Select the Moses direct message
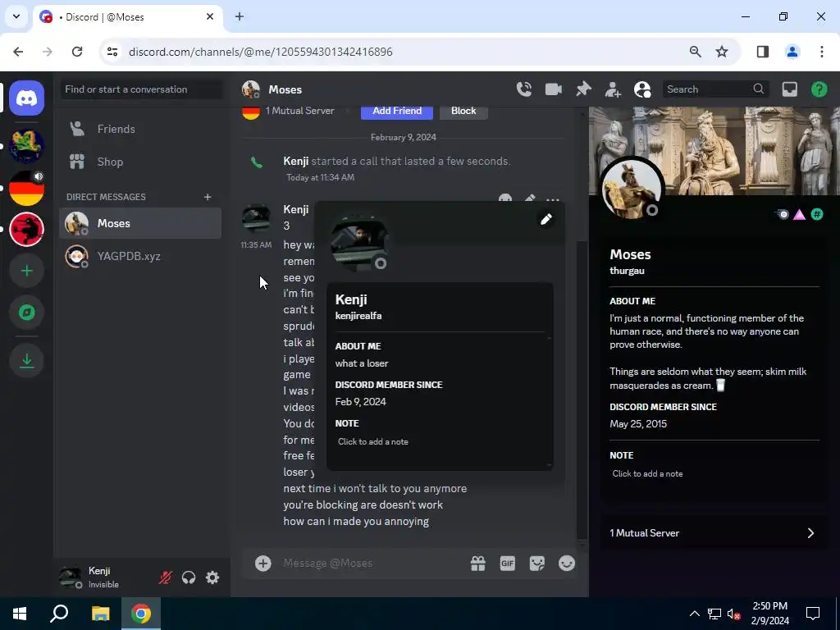 (x=140, y=223)
